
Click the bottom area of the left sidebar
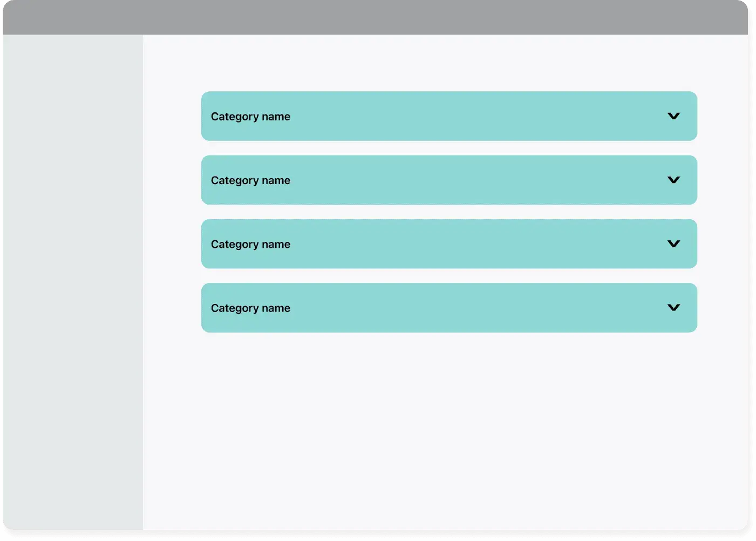coord(73,486)
